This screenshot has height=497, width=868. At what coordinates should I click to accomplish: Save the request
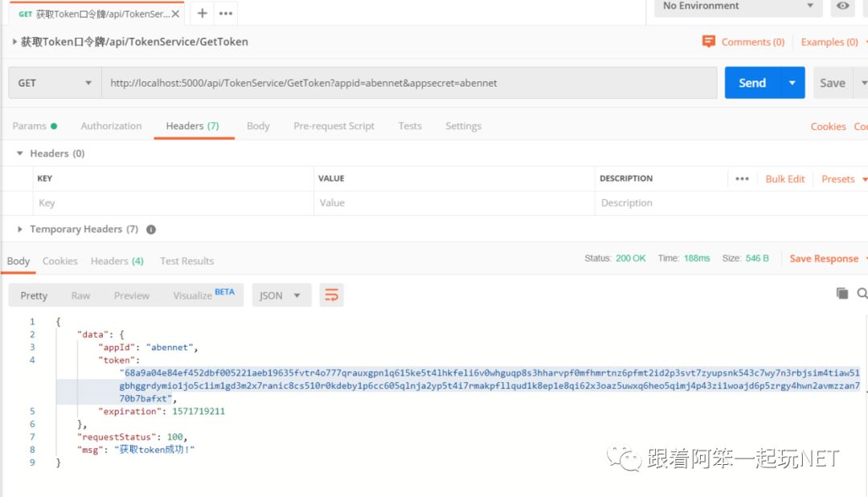[832, 83]
